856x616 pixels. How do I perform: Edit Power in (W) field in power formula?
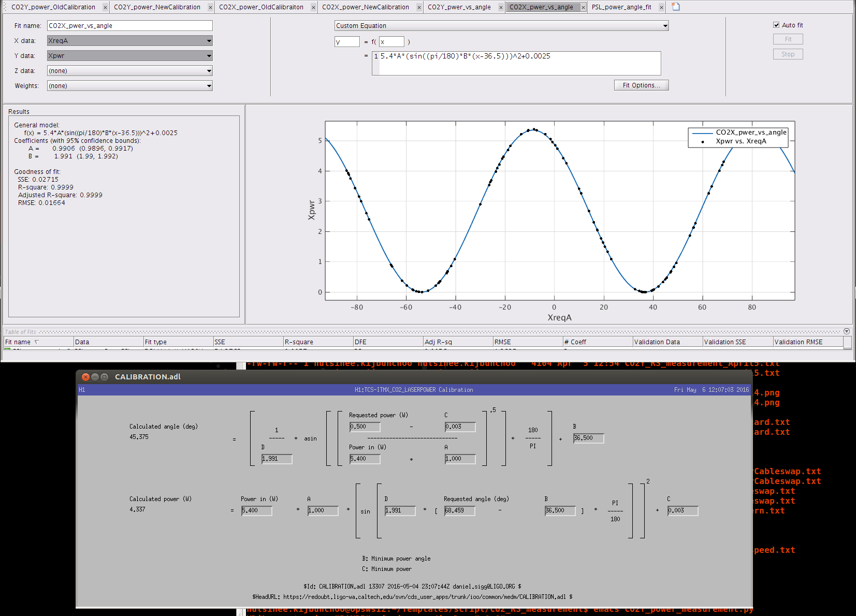pyautogui.click(x=257, y=511)
